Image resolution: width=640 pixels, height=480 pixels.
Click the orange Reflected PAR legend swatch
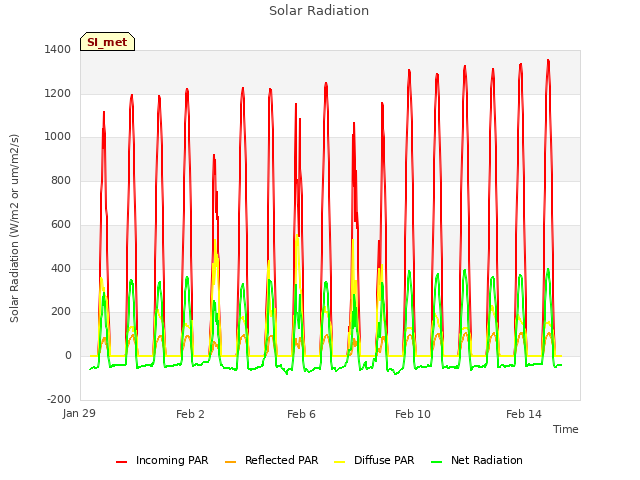[231, 462]
